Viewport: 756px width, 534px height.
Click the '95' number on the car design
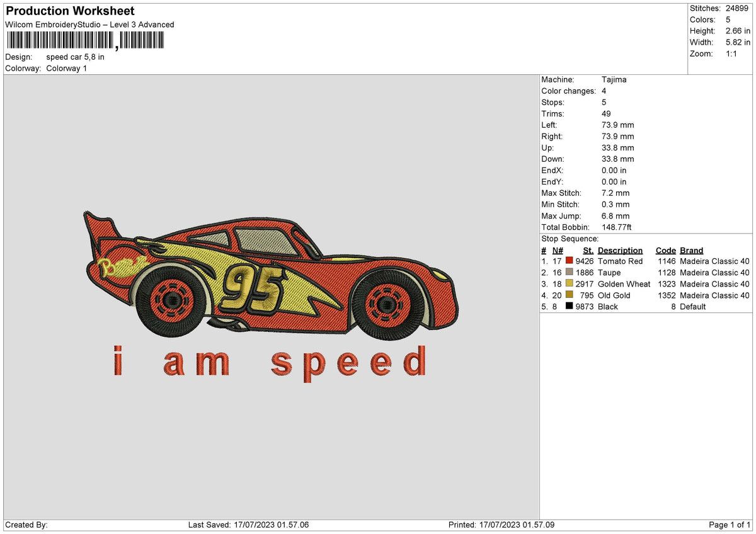pyautogui.click(x=252, y=287)
